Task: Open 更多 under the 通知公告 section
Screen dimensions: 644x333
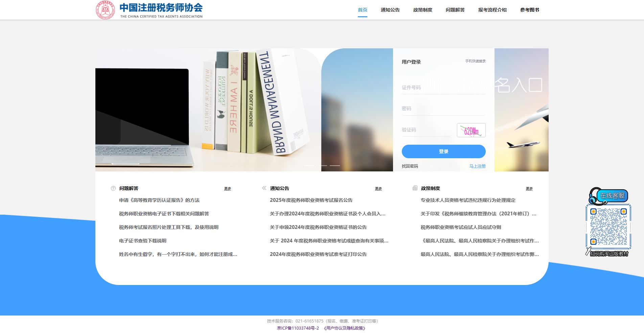Action: 378,189
